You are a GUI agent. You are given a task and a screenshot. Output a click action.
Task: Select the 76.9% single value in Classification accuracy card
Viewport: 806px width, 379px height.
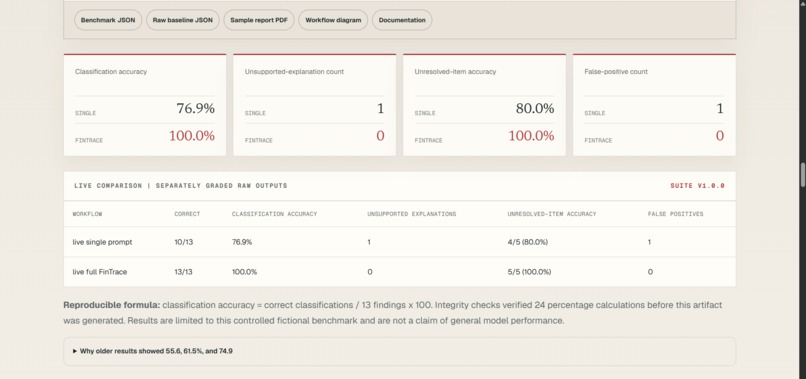195,109
